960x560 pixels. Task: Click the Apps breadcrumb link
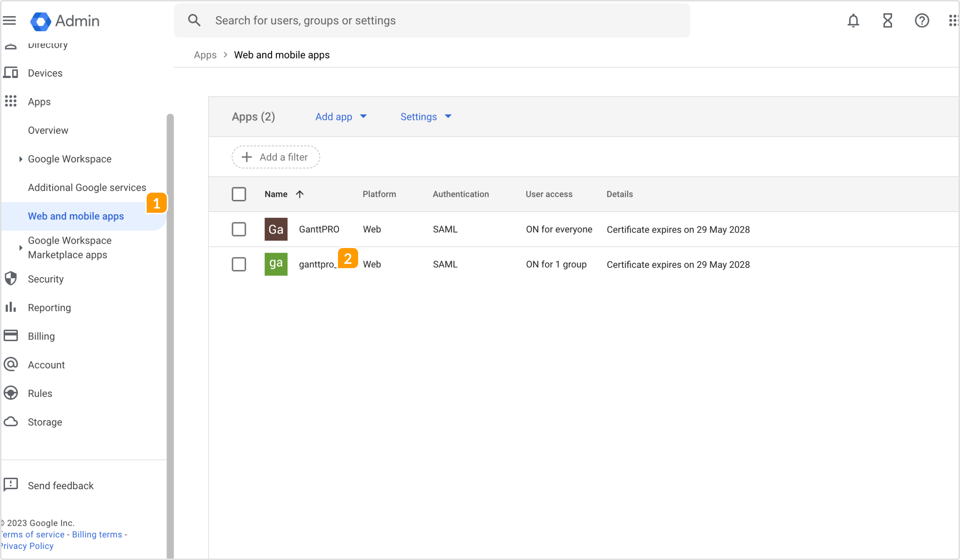pyautogui.click(x=205, y=55)
